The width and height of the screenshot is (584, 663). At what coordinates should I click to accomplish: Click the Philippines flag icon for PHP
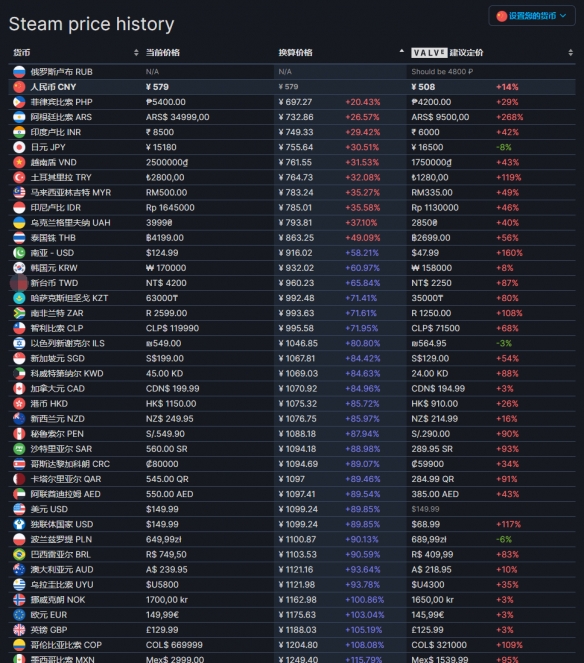coord(19,102)
